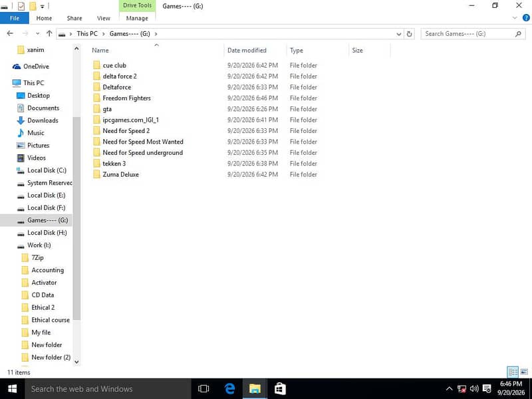
Task: Select the delta force 2 folder icon
Action: click(x=96, y=76)
